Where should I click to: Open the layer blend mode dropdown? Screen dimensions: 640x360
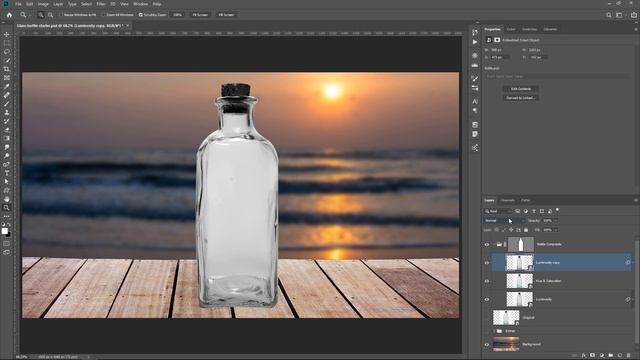coord(504,220)
